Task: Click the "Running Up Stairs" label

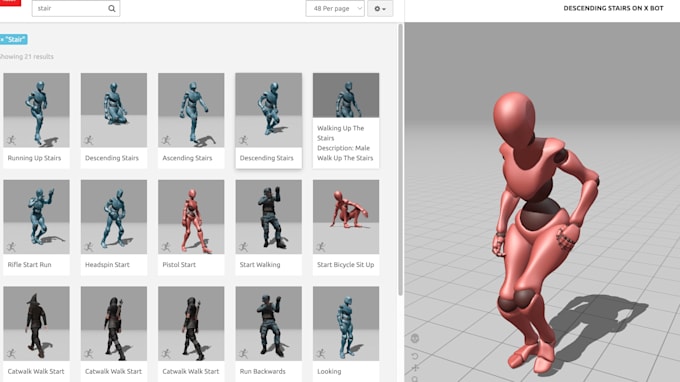Action: (34, 158)
